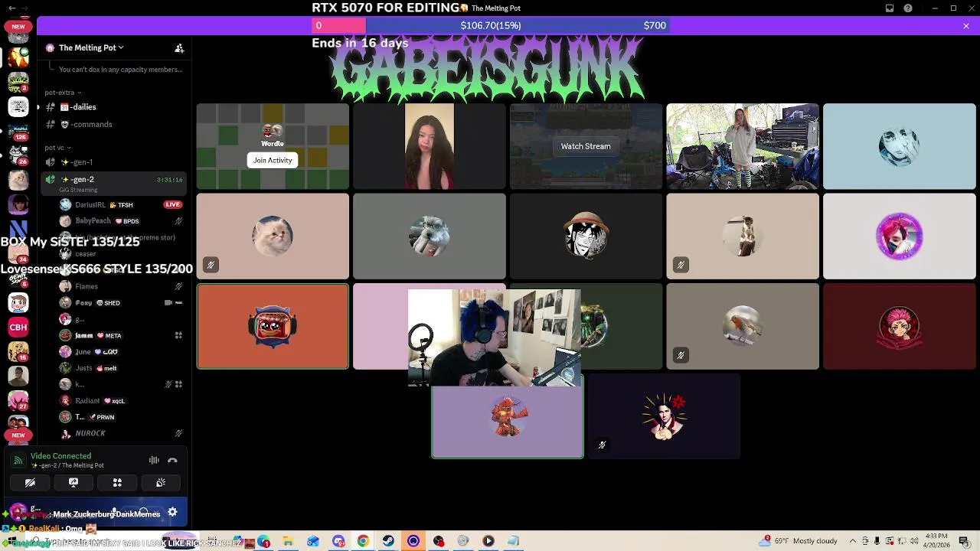This screenshot has height=551, width=980.
Task: Disconnect from voice with the hang-up icon
Action: (172, 460)
